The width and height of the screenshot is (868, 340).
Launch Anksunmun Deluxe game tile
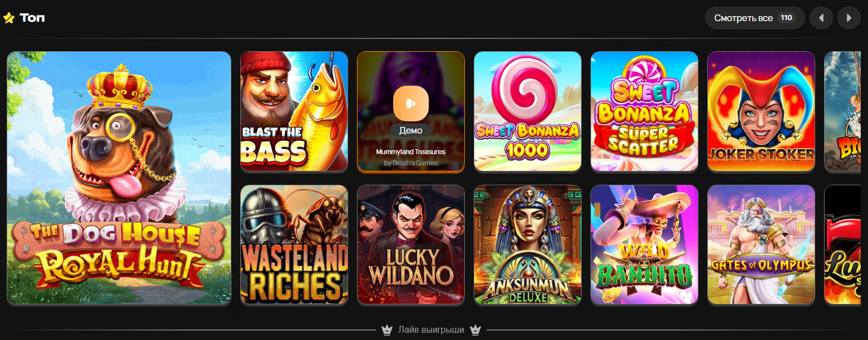pos(528,245)
